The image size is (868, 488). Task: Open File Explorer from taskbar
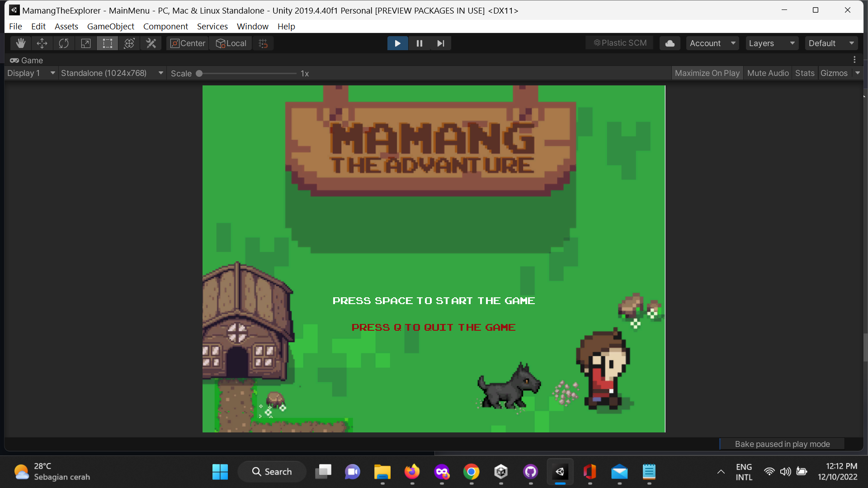click(x=382, y=472)
